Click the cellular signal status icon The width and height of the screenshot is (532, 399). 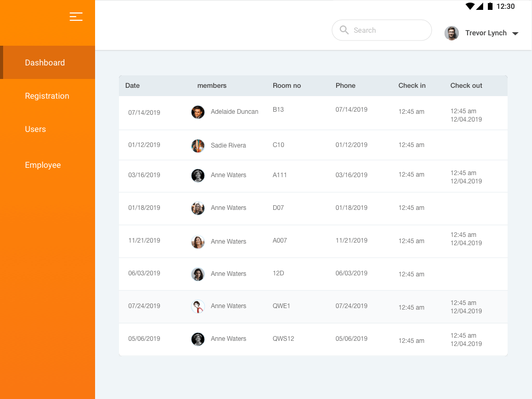tap(480, 6)
